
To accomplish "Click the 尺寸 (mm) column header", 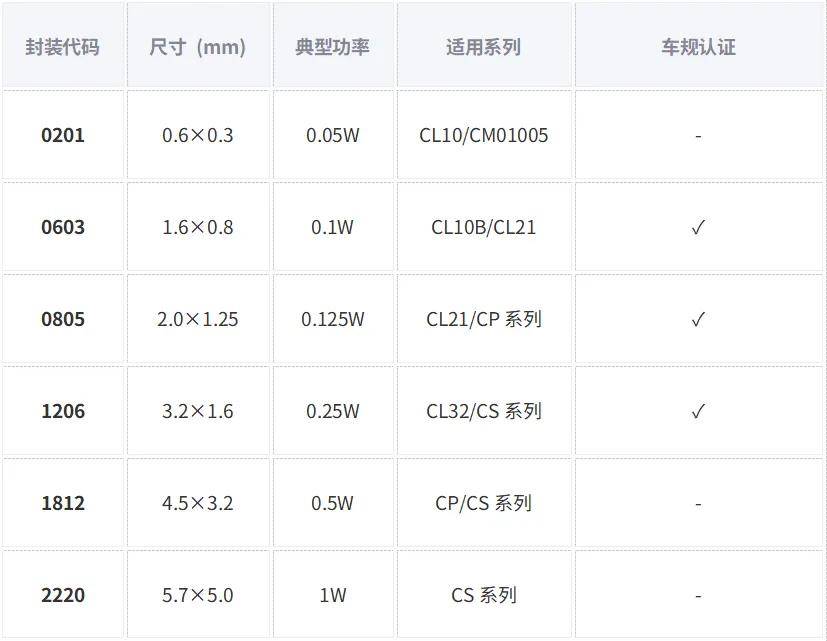I will coord(198,47).
